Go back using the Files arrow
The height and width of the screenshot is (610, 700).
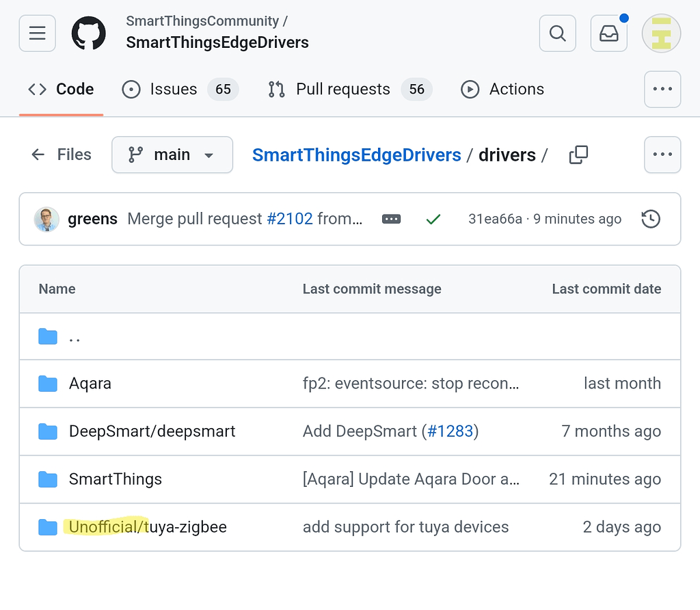[38, 155]
